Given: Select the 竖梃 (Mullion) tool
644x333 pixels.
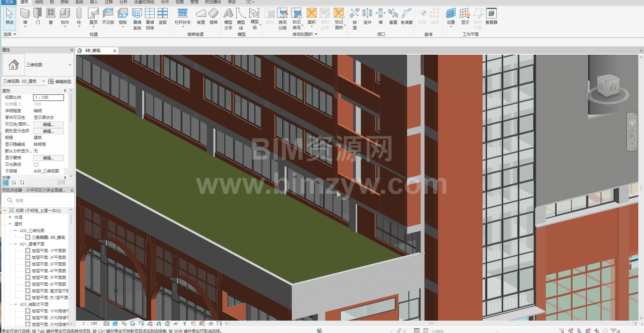Looking at the screenshot, I should tap(163, 17).
